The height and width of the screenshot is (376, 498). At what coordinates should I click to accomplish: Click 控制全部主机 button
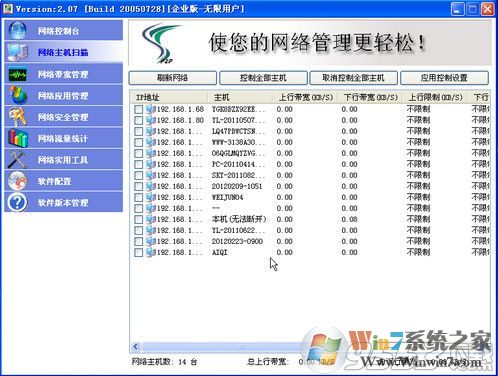coord(263,78)
